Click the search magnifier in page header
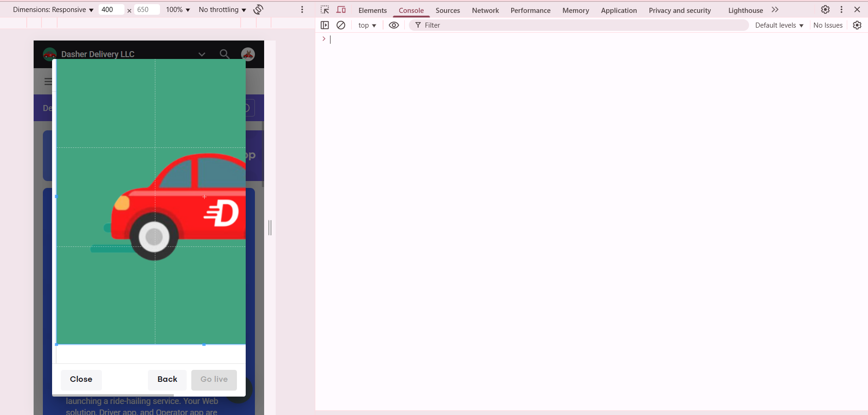Screen dimensions: 868x415 click(x=224, y=54)
